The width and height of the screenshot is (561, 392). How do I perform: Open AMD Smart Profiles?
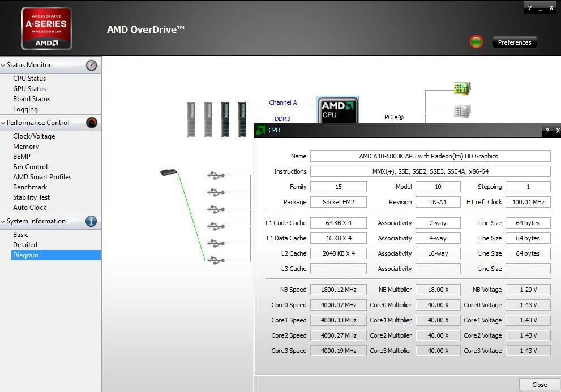click(x=42, y=176)
